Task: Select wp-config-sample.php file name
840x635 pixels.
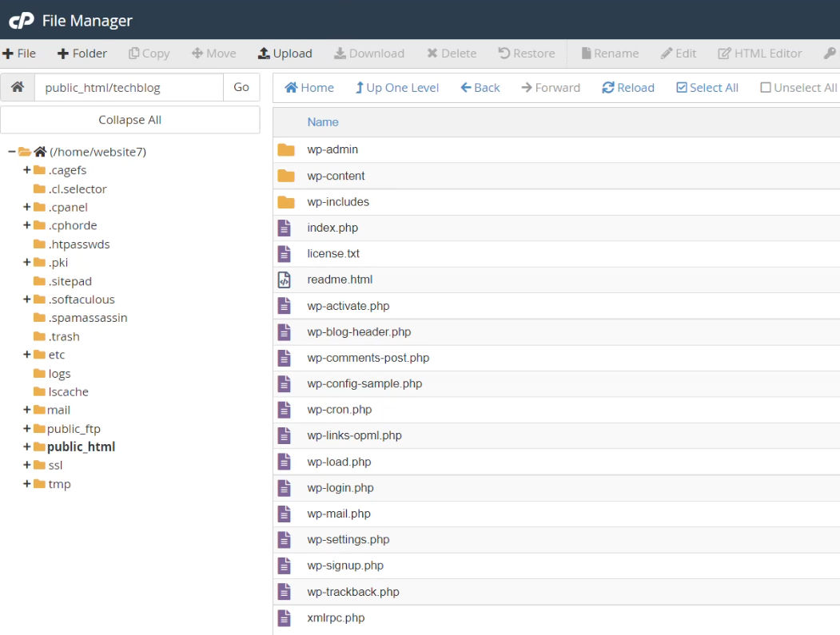Action: [364, 384]
